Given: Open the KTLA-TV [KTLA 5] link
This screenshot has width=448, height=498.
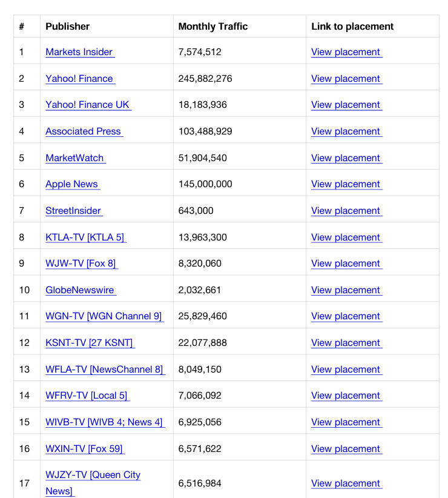Looking at the screenshot, I should pos(86,237).
